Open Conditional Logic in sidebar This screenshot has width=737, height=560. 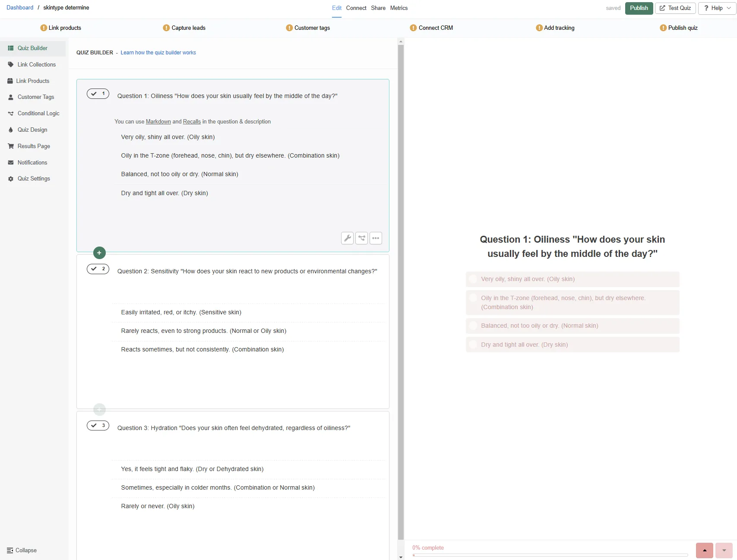pos(33,114)
